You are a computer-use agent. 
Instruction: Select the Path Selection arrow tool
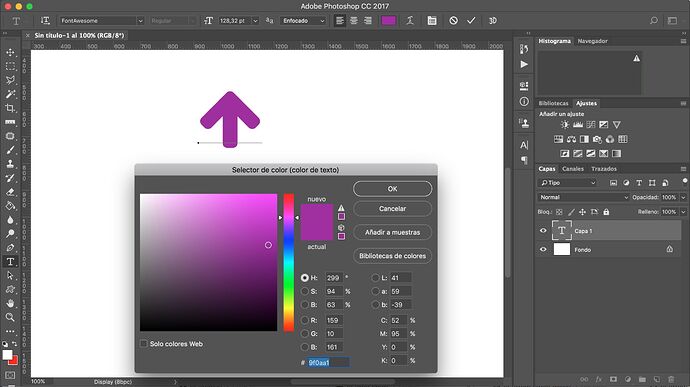[10, 276]
